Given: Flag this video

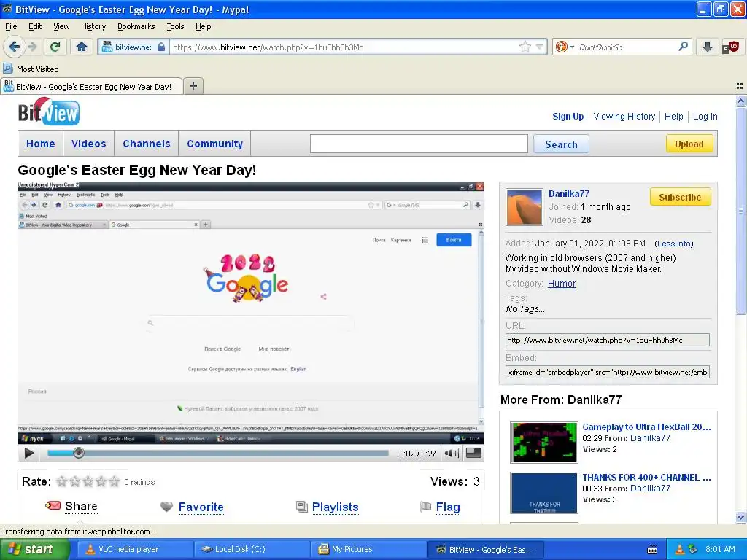Looking at the screenshot, I should click(440, 507).
